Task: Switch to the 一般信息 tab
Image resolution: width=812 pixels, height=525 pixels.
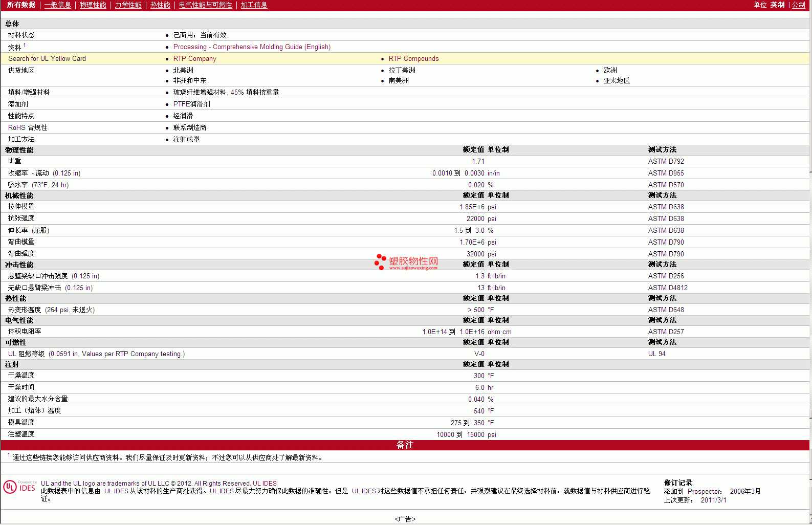Action: point(57,5)
